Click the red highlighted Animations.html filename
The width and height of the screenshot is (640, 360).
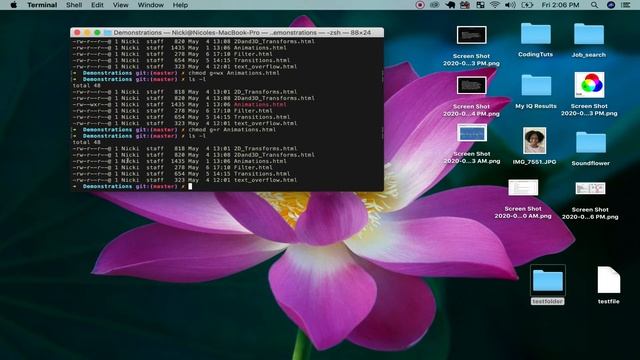tap(260, 104)
